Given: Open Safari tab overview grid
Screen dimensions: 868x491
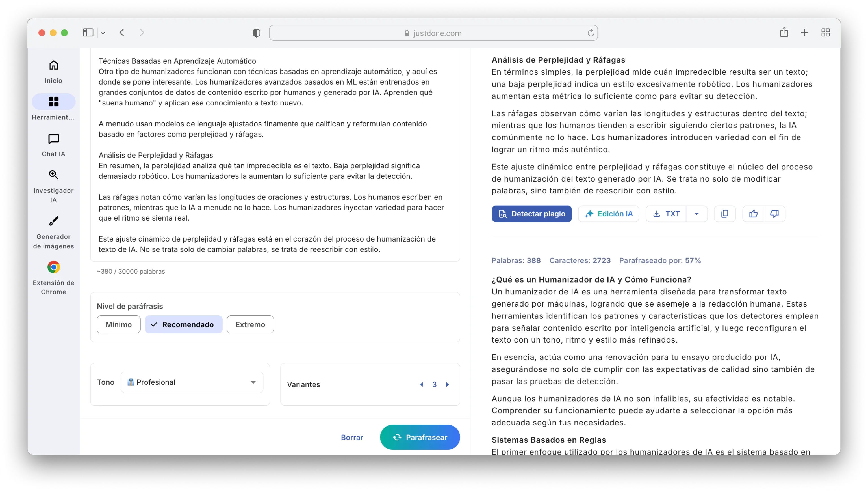Looking at the screenshot, I should click(825, 33).
